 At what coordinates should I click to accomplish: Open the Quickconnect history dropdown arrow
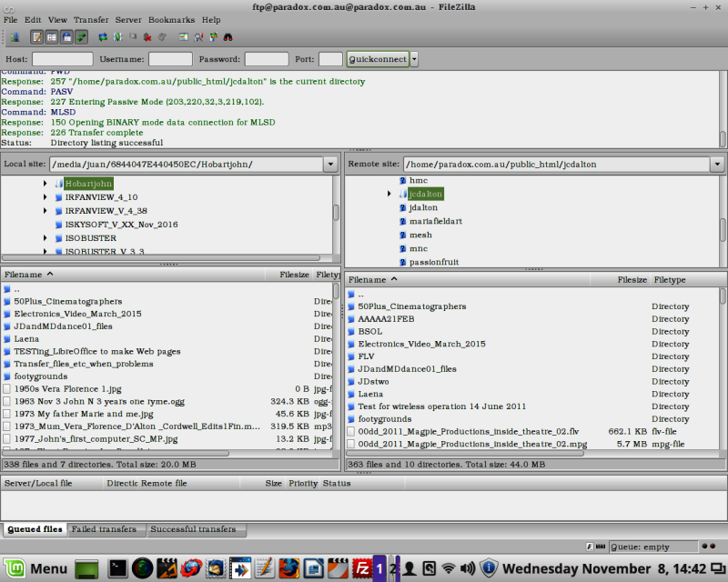pyautogui.click(x=414, y=59)
